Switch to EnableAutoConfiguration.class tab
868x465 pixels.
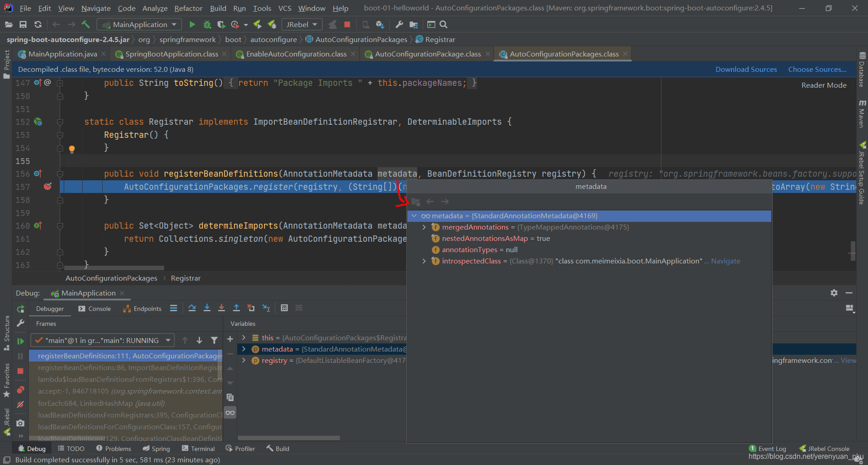pos(296,54)
